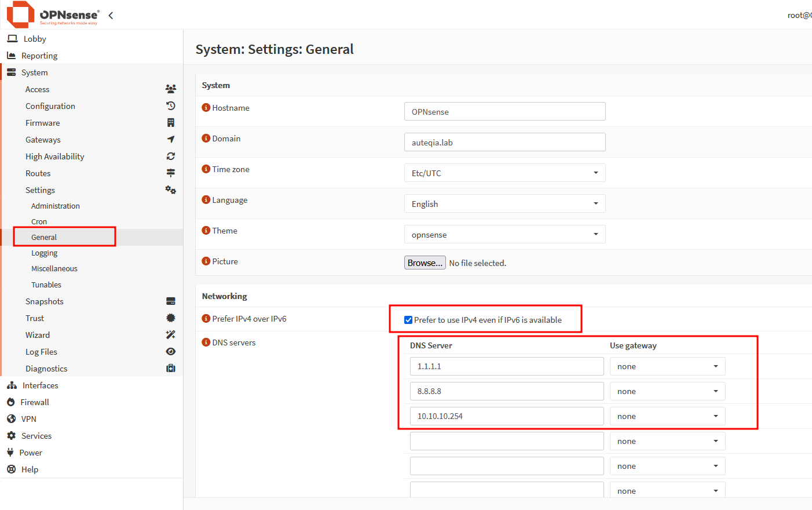Open gateway dropdown for the fourth DNS row
Image resolution: width=812 pixels, height=510 pixels.
pyautogui.click(x=667, y=441)
